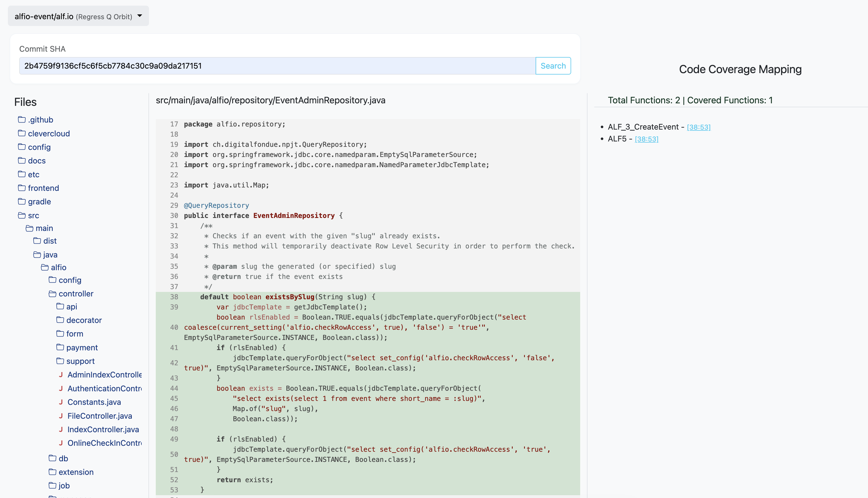Screen dimensions: 868x498
Task: Click the open controller folder icon
Action: (x=52, y=294)
